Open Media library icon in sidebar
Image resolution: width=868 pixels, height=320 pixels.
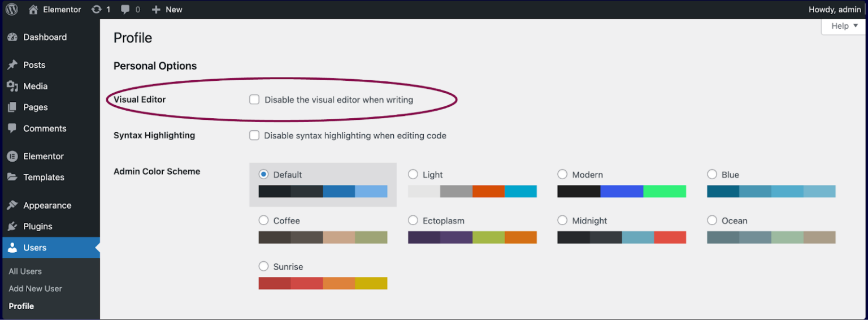point(12,87)
